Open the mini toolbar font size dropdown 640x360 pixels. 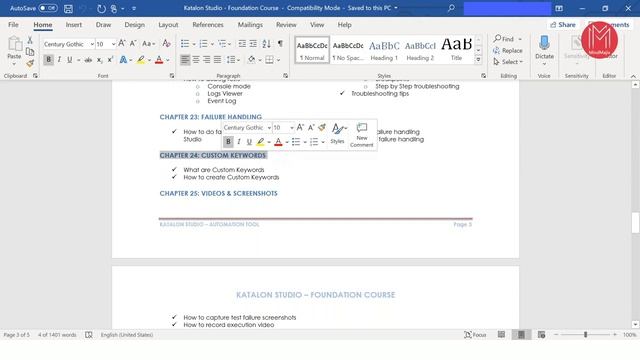[x=291, y=128]
